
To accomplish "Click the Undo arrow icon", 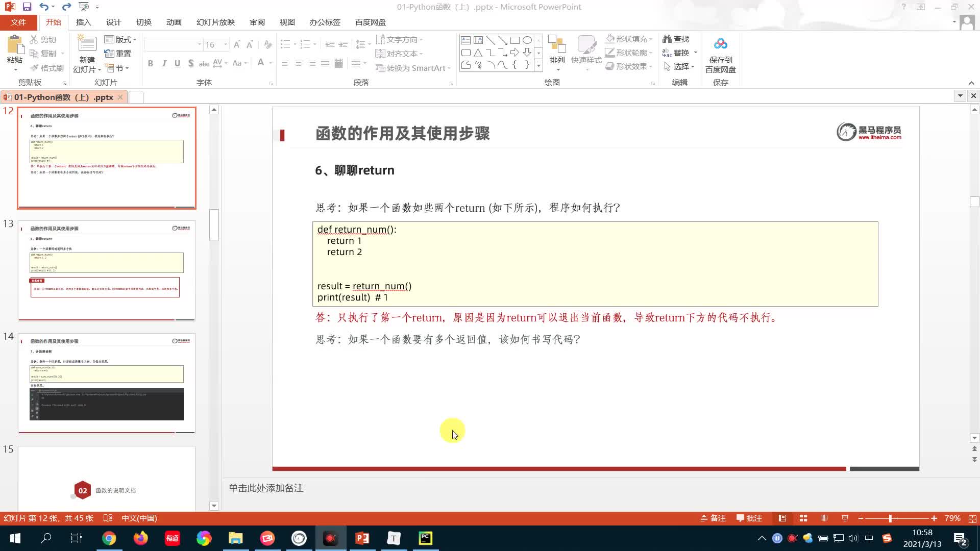I will click(x=44, y=7).
